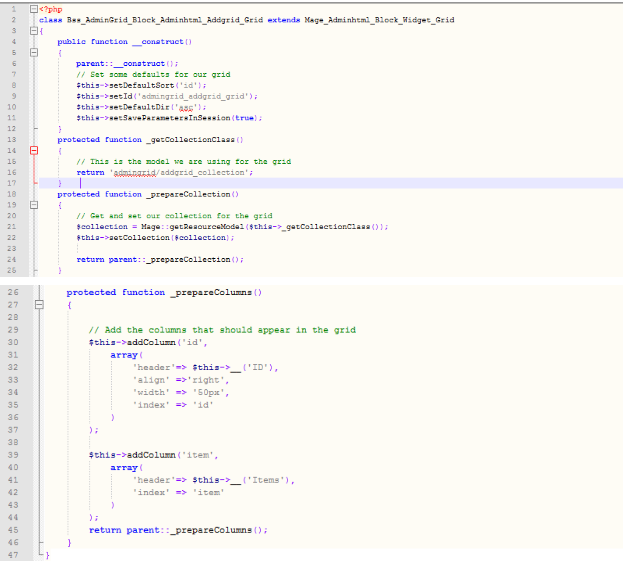The height and width of the screenshot is (565, 627).
Task: Click the 'extends' keyword on line 2
Action: pos(284,20)
